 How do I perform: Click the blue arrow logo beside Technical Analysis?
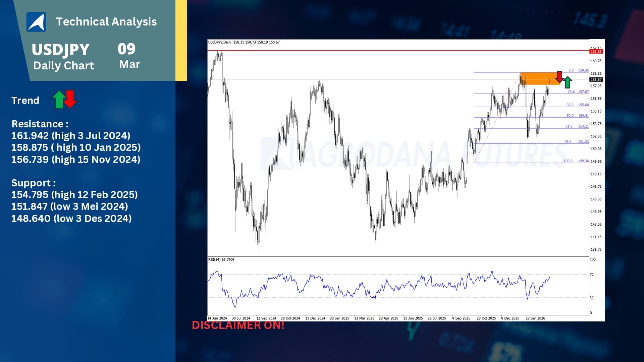click(36, 22)
